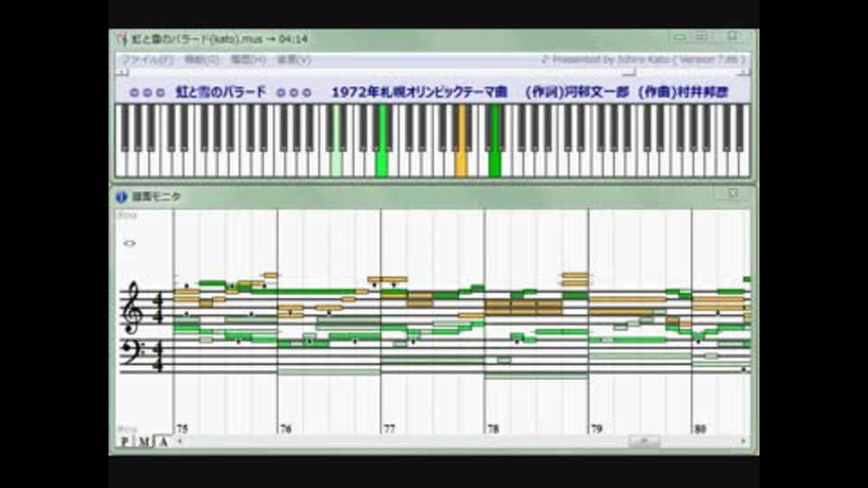
Task: Click the bass clef symbol
Action: pos(132,352)
